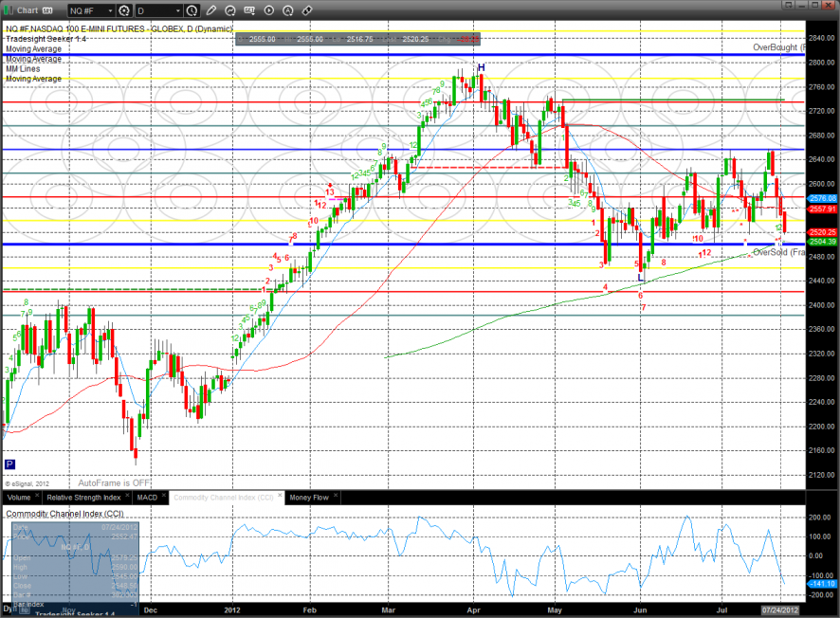This screenshot has width=840, height=618.
Task: Close the chart window
Action: click(x=829, y=5)
